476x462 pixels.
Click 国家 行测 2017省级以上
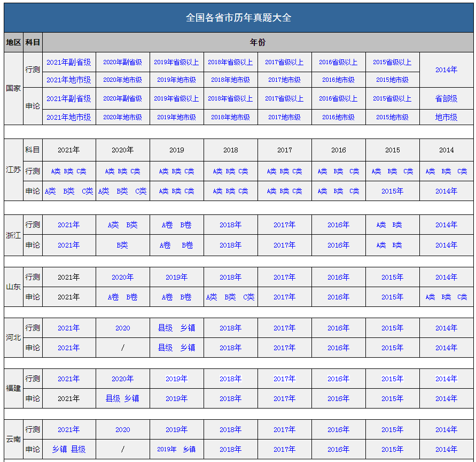coord(284,62)
